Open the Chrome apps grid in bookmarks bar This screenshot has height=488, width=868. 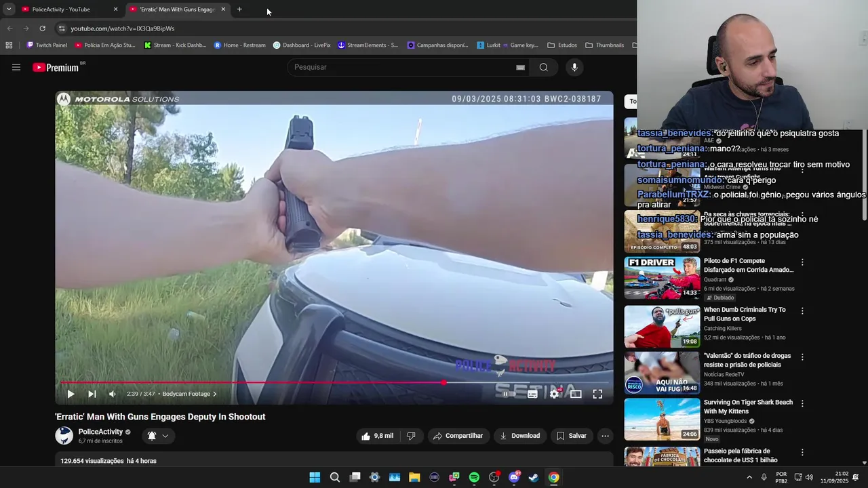pos(9,45)
